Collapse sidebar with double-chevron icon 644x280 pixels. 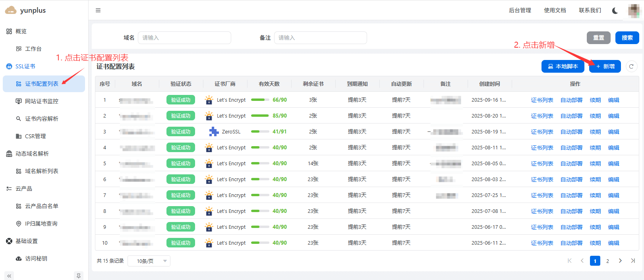click(x=9, y=276)
